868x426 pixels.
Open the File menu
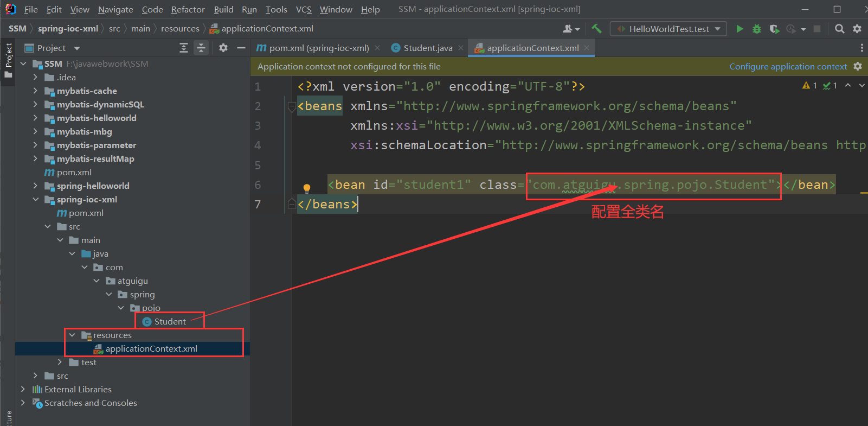[x=31, y=9]
